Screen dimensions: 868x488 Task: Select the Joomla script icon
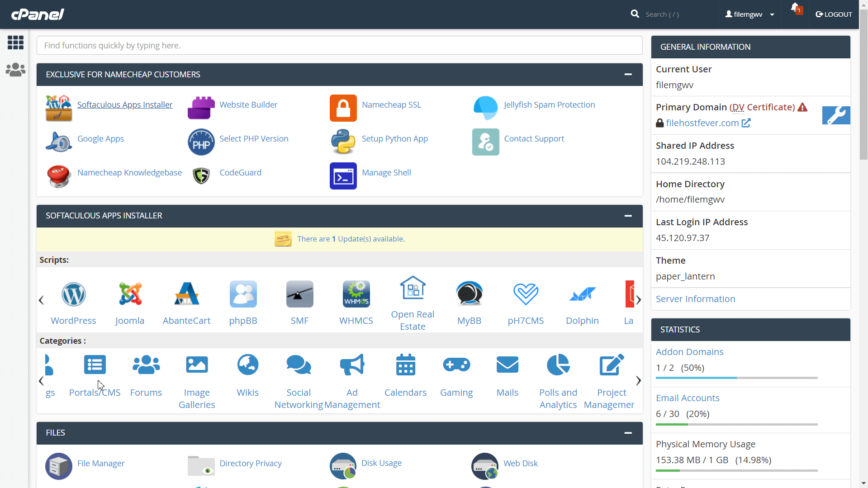130,294
